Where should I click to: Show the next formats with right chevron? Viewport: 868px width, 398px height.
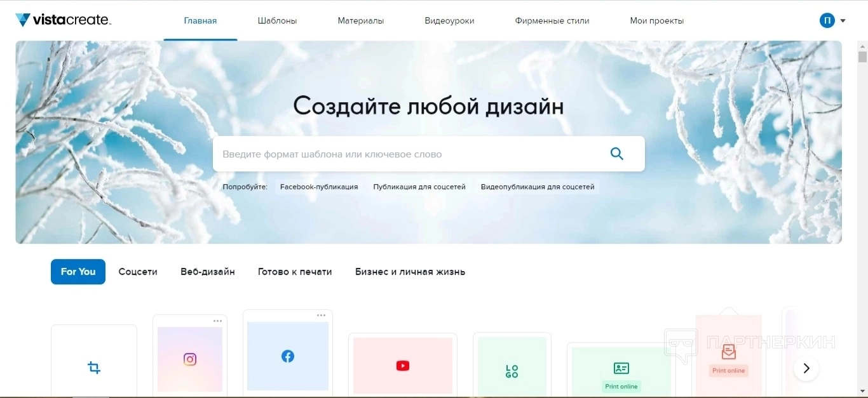coord(806,368)
